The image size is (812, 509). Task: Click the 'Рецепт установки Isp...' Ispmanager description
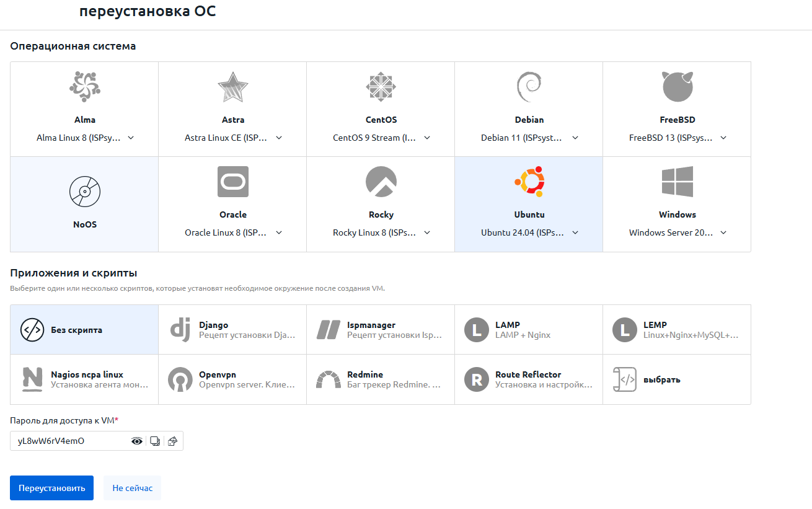coord(395,335)
